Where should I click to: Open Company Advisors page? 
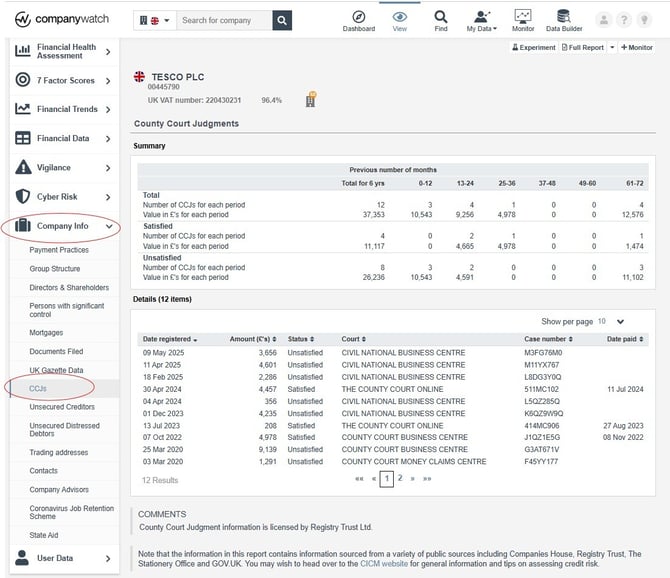[x=59, y=490]
